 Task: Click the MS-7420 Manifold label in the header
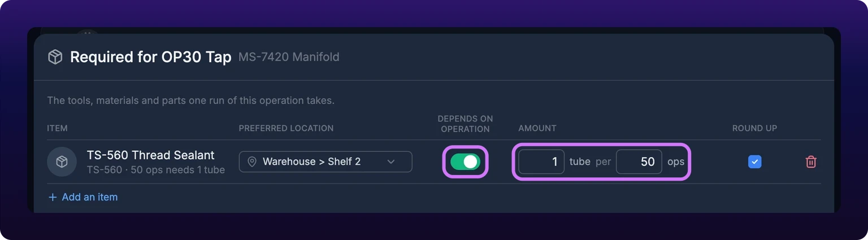click(x=289, y=57)
